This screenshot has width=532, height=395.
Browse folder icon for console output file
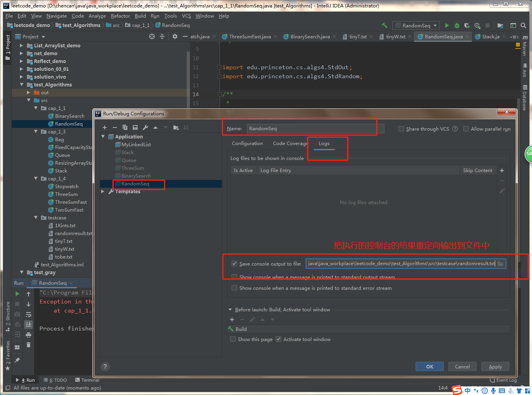point(500,264)
